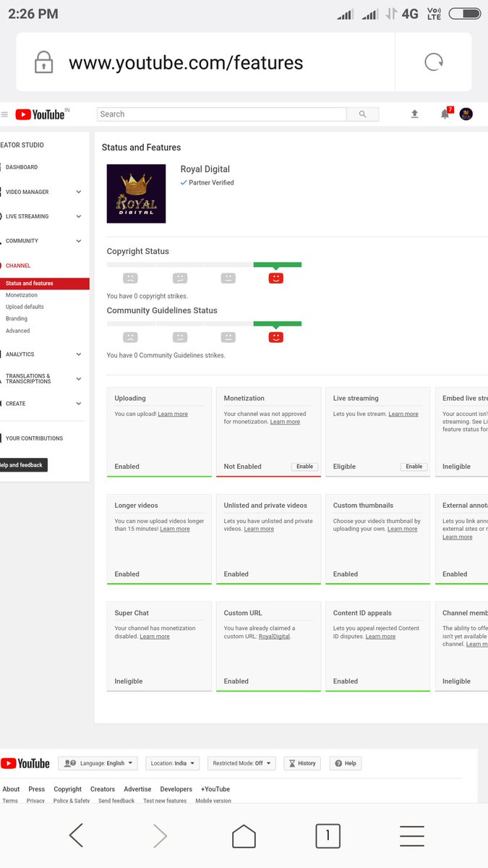This screenshot has height=868, width=488.
Task: Open the +YouTube footer link
Action: pyautogui.click(x=215, y=789)
